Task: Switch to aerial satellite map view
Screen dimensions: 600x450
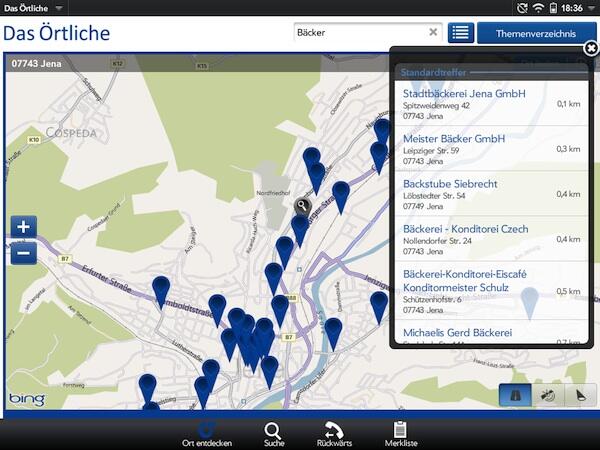Action: click(x=548, y=395)
